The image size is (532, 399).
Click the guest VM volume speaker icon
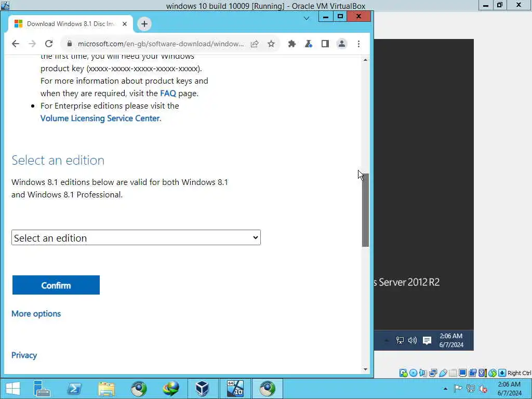413,340
